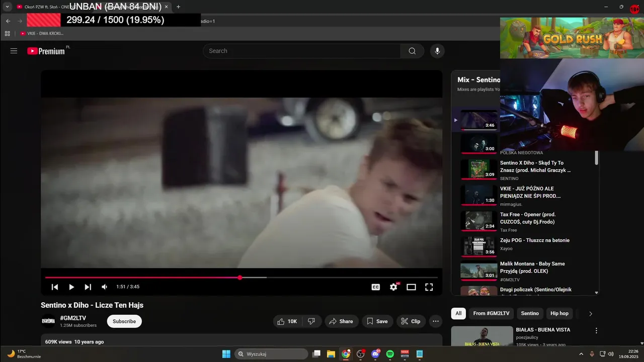Open the BIAŁAS - BUENA VISTA thumbnail

[482, 336]
